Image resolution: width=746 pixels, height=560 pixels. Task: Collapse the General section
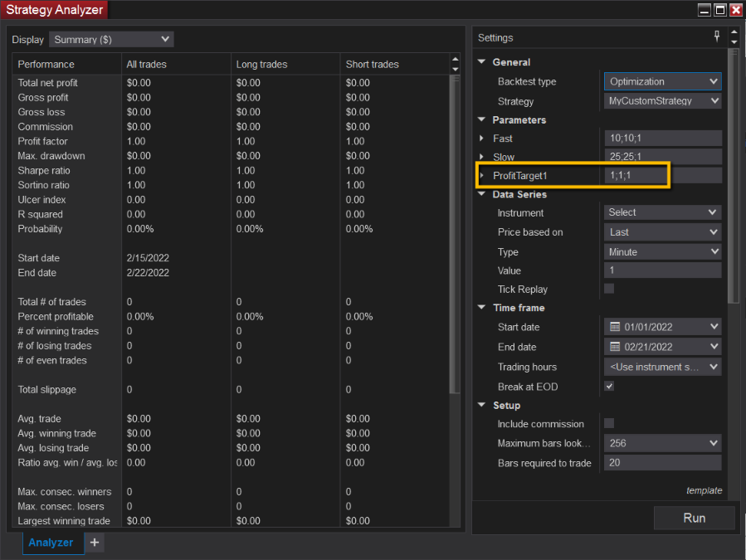click(x=482, y=62)
